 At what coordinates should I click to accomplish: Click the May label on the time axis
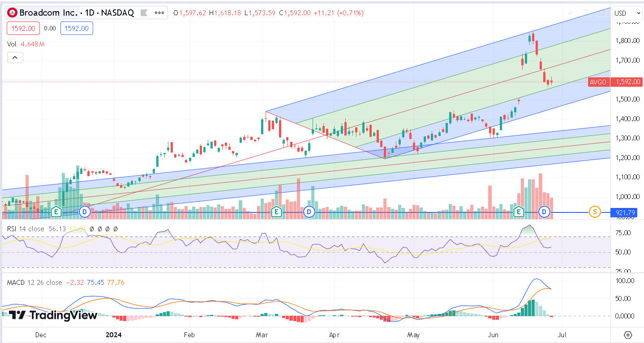pyautogui.click(x=413, y=335)
